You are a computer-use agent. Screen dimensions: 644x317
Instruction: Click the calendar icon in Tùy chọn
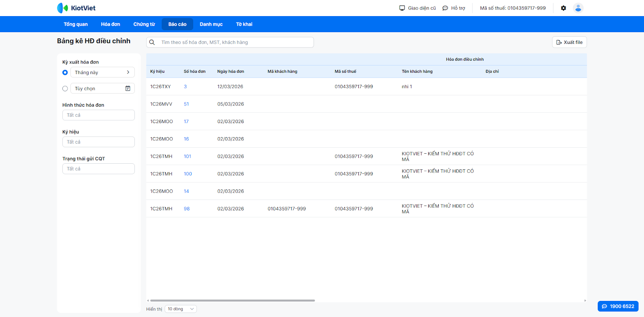click(128, 89)
